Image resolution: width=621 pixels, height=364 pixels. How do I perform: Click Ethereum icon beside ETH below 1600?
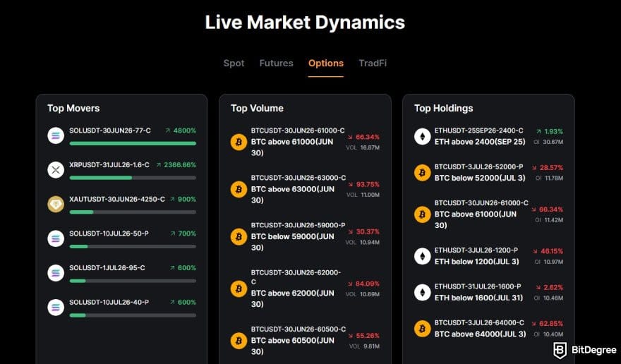point(422,292)
